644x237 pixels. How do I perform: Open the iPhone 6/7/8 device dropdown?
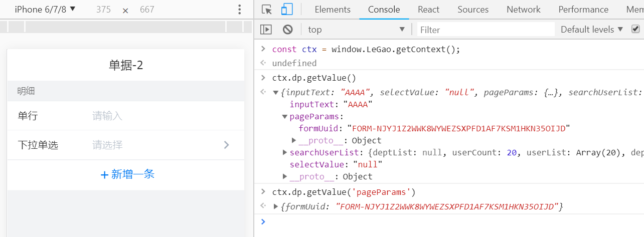pyautogui.click(x=45, y=10)
